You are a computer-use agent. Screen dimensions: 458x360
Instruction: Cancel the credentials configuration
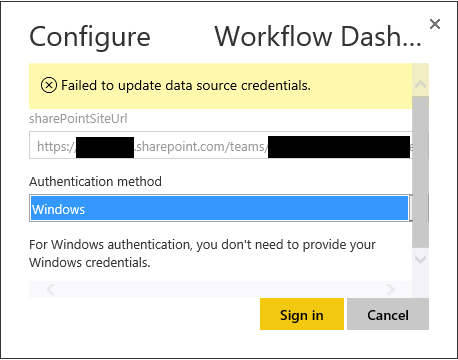click(x=388, y=314)
